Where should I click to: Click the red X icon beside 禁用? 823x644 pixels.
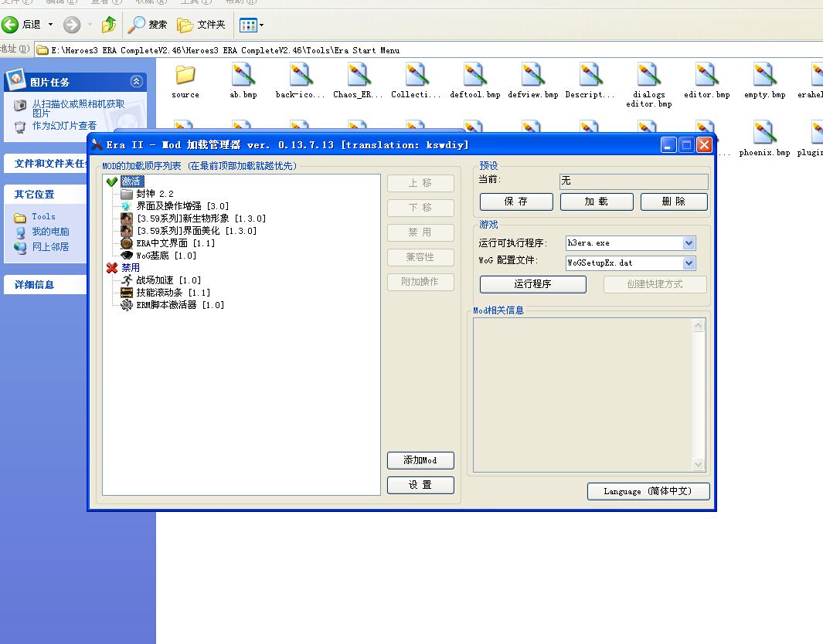pyautogui.click(x=112, y=267)
